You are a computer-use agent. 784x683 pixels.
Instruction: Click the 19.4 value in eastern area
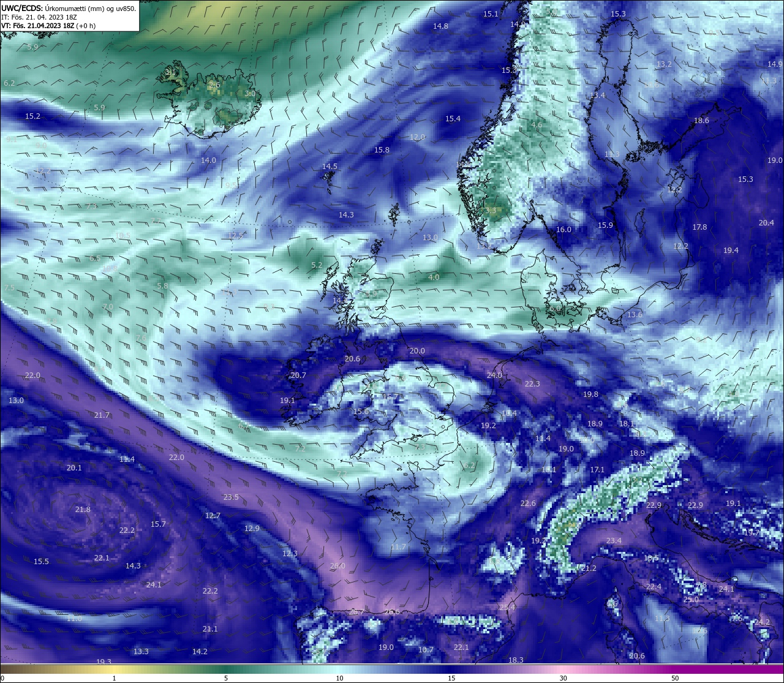click(731, 251)
